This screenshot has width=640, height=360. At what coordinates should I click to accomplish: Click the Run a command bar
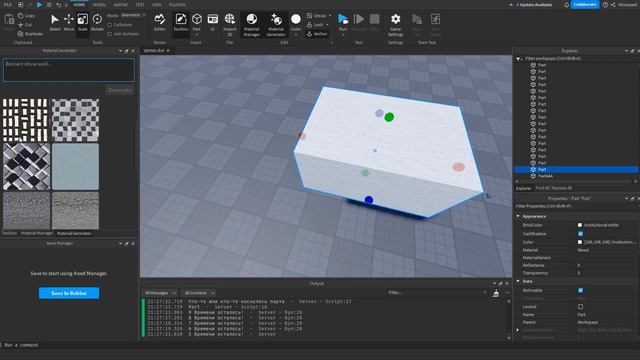click(320, 345)
